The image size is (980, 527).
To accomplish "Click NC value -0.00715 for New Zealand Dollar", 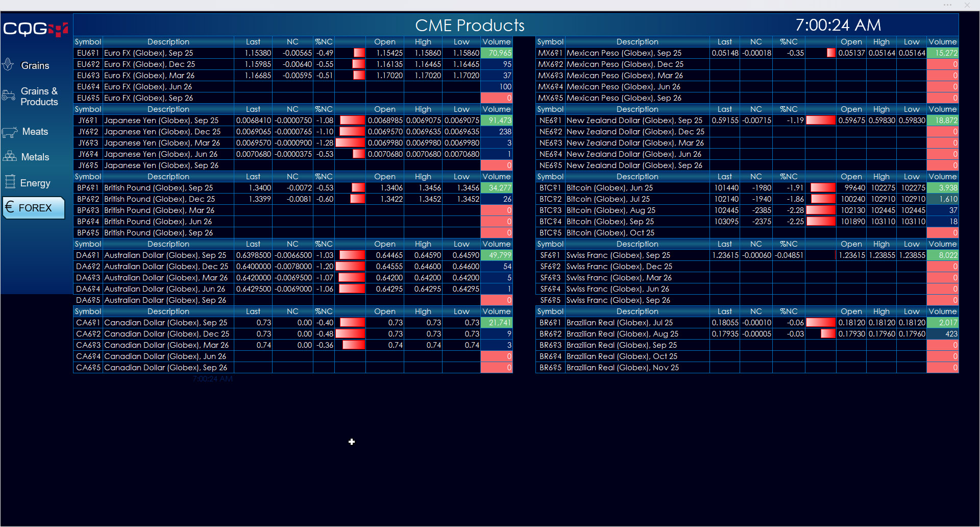I will click(756, 121).
